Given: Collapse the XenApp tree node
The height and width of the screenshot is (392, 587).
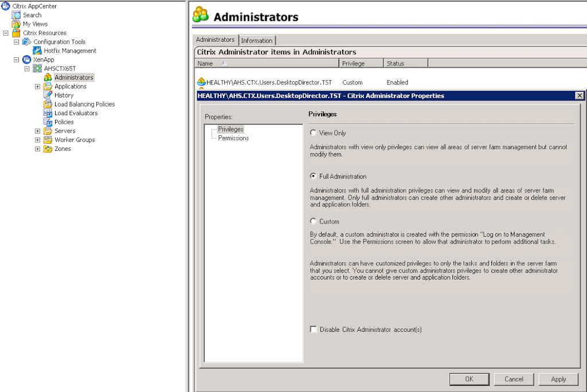Looking at the screenshot, I should [x=16, y=60].
